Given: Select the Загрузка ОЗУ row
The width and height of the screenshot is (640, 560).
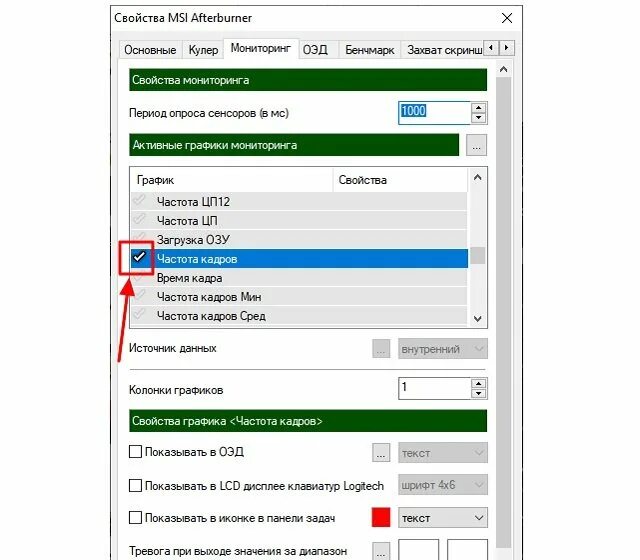Looking at the screenshot, I should pyautogui.click(x=299, y=240).
